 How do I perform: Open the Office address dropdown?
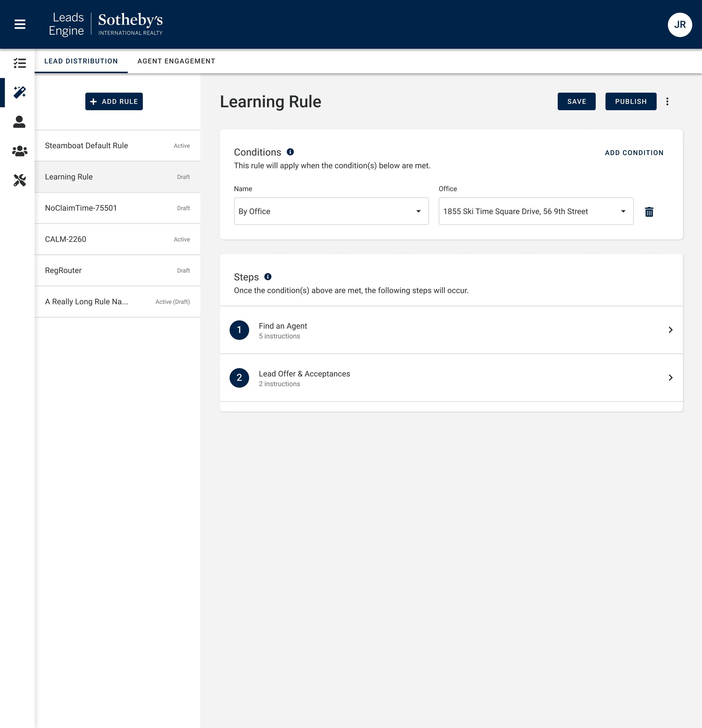point(536,211)
